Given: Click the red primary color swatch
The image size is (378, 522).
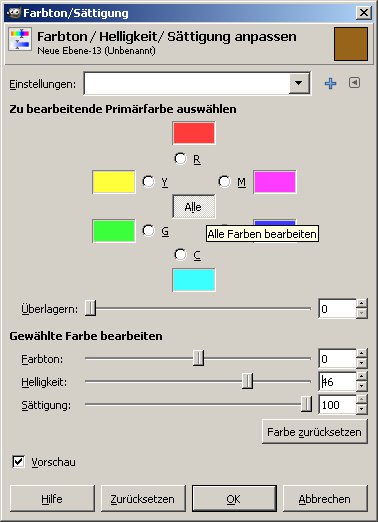Looking at the screenshot, I should (194, 133).
